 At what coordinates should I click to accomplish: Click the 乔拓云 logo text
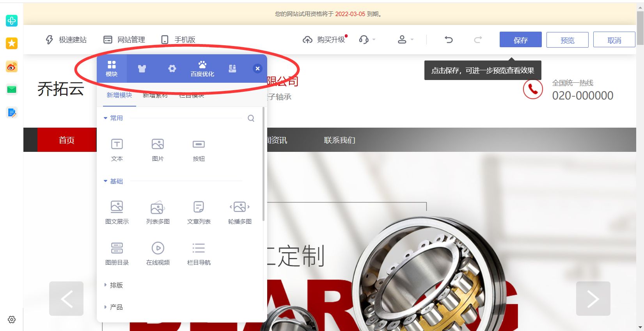point(61,89)
